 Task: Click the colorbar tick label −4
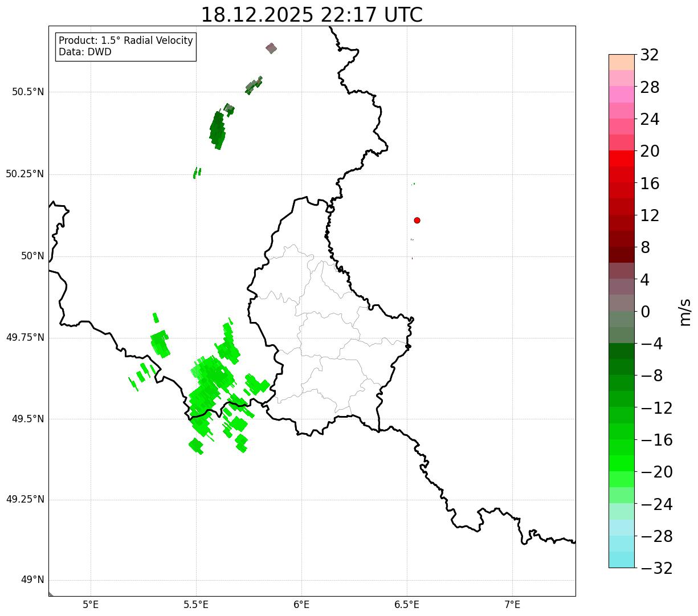[652, 344]
